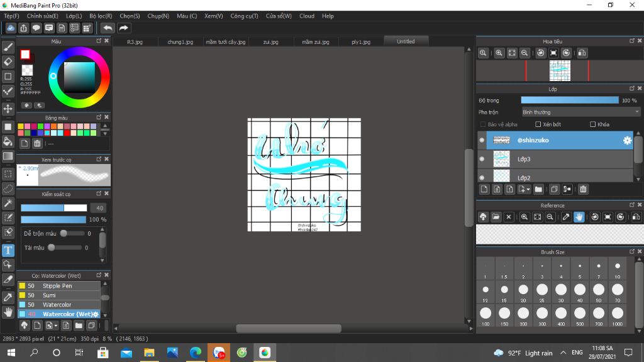Viewport: 644px width, 362px height.
Task: Pick a hue on the color wheel
Action: tap(79, 77)
